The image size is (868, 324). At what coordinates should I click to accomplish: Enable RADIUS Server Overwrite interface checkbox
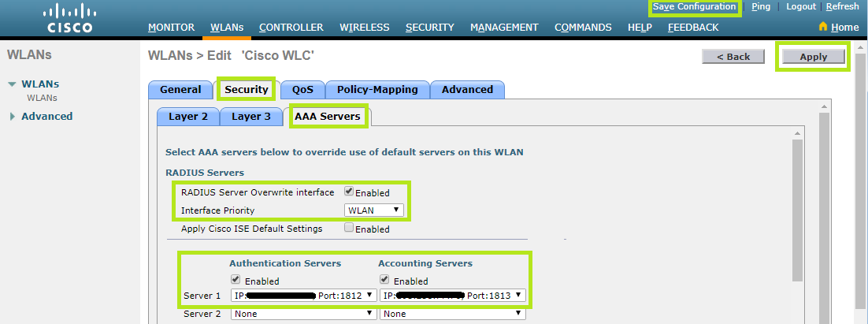349,192
